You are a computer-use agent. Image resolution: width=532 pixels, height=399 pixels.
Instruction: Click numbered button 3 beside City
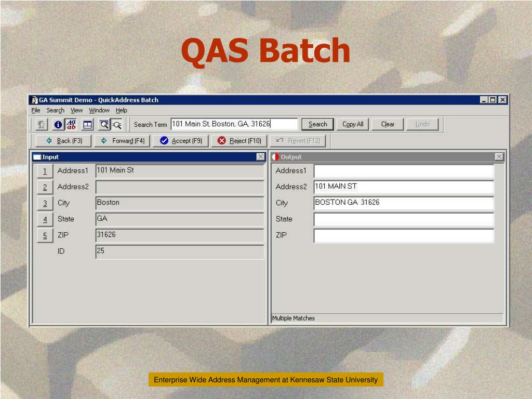click(45, 203)
